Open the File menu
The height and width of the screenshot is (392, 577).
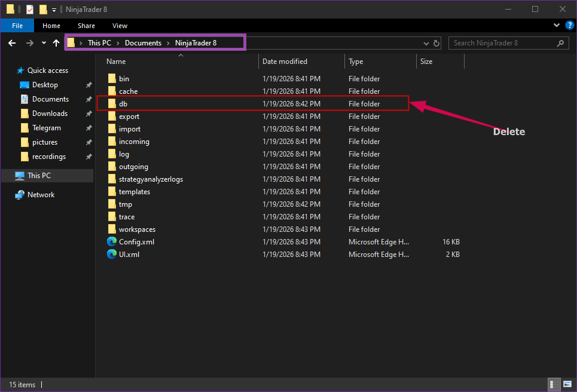(17, 26)
